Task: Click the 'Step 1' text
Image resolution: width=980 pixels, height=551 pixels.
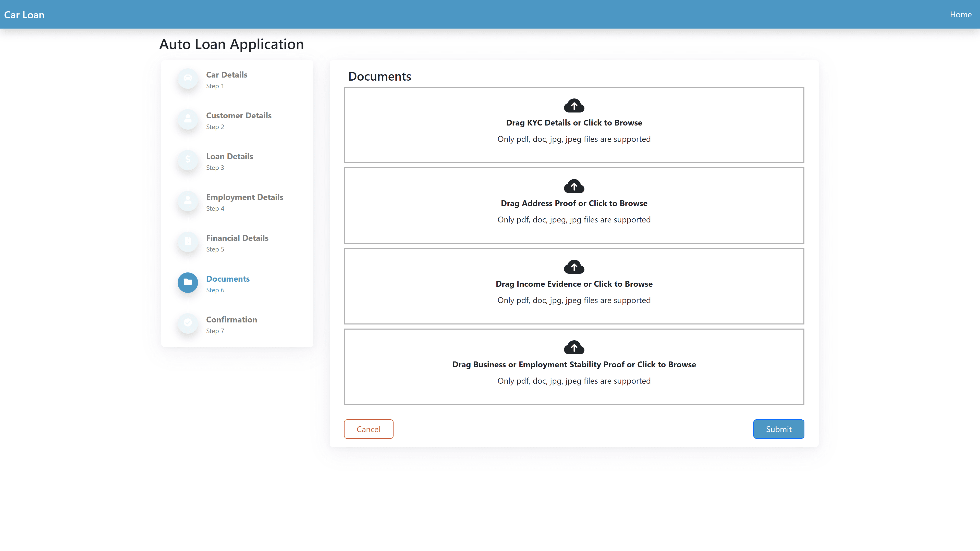Action: (215, 86)
